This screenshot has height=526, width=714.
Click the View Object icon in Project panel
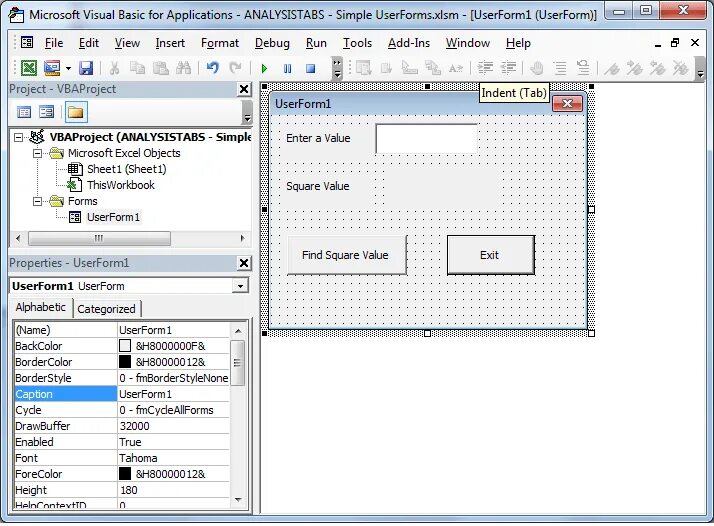pos(46,112)
